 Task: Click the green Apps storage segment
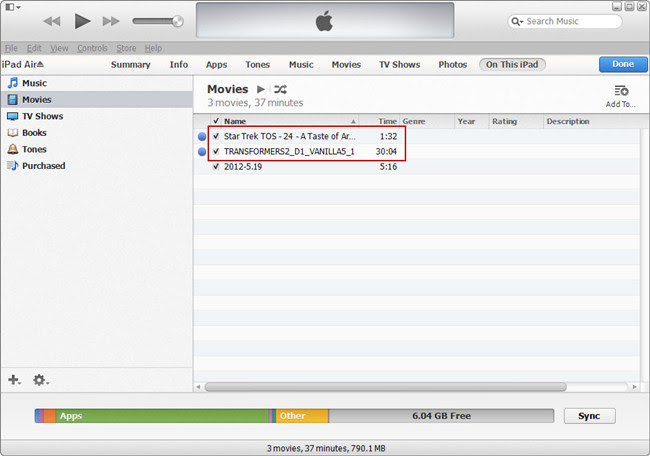162,416
